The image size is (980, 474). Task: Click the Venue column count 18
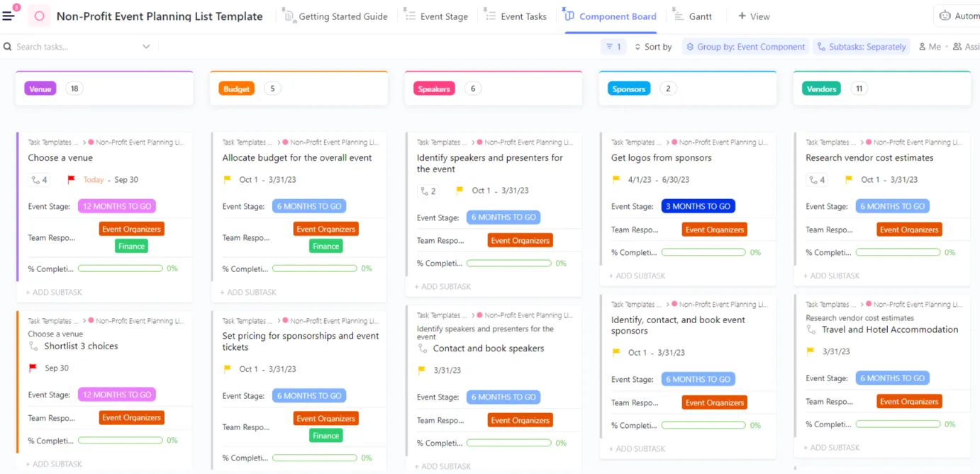[74, 89]
